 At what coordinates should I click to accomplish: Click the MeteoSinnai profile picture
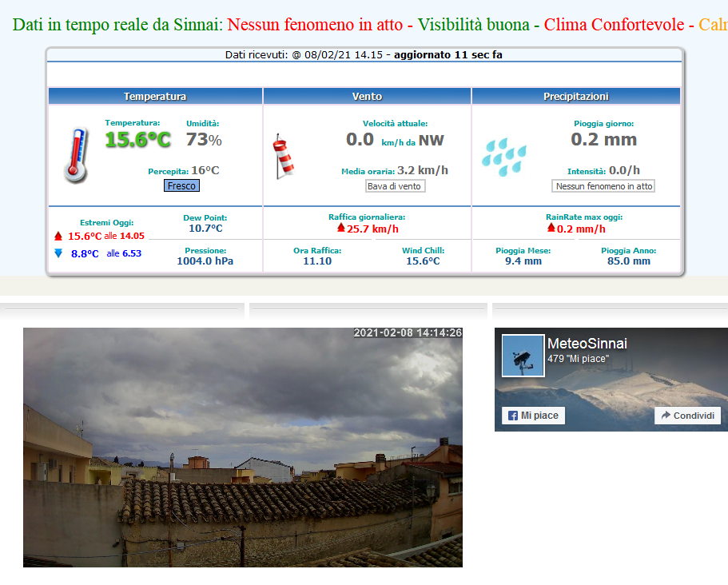click(x=522, y=356)
